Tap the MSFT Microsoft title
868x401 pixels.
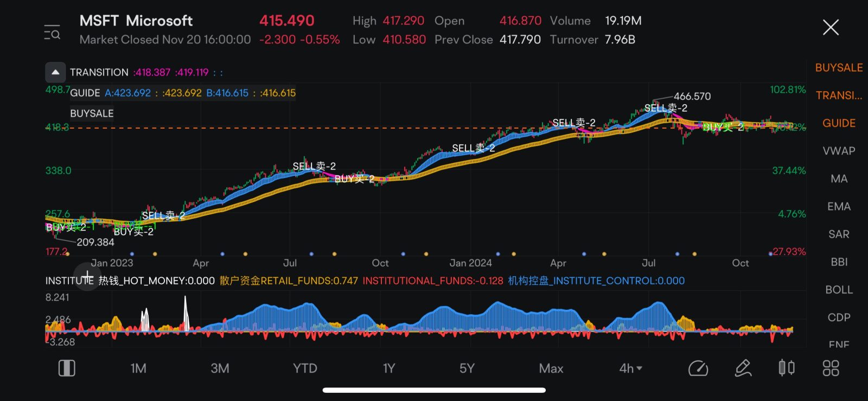pyautogui.click(x=136, y=21)
